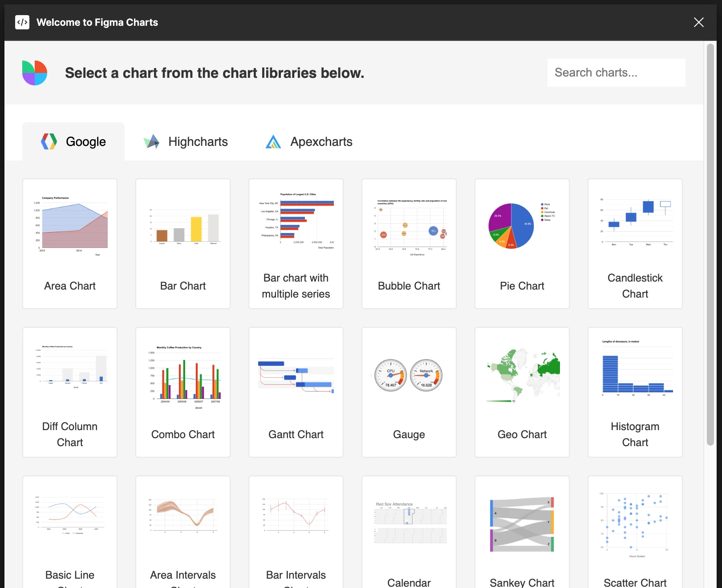
Task: Click the 'Sankey Chart' label
Action: click(522, 583)
